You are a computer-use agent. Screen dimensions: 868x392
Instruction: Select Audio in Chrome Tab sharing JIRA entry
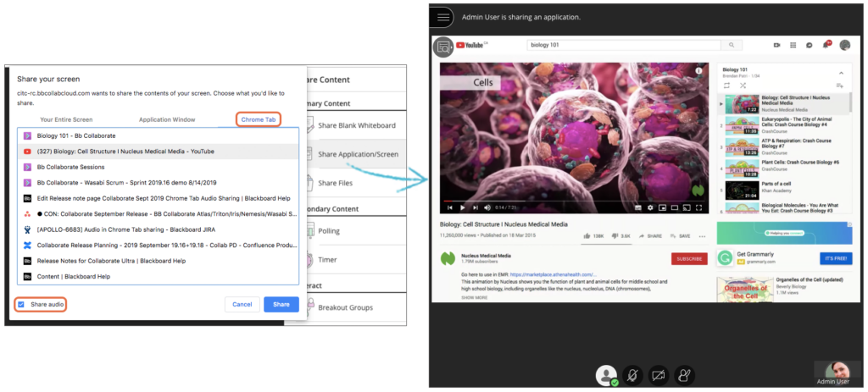159,229
